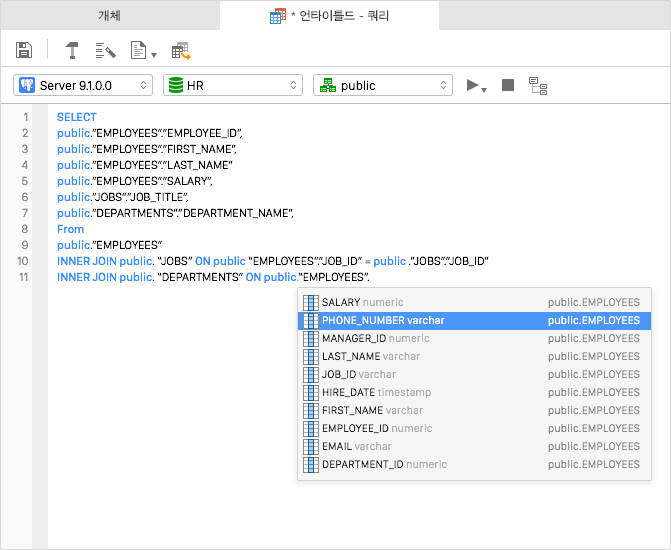Open the HR database dropdown

[232, 86]
